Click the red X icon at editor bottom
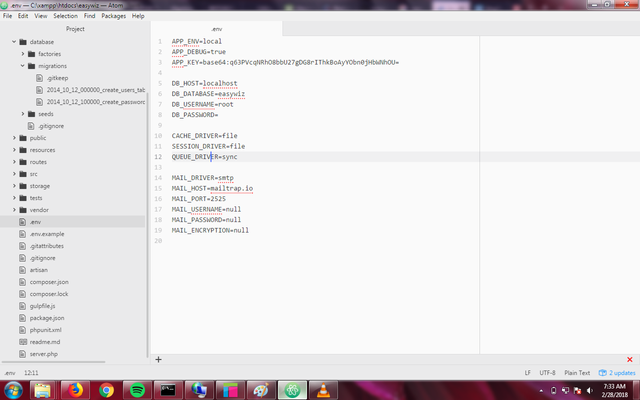The image size is (640, 400). [x=629, y=360]
